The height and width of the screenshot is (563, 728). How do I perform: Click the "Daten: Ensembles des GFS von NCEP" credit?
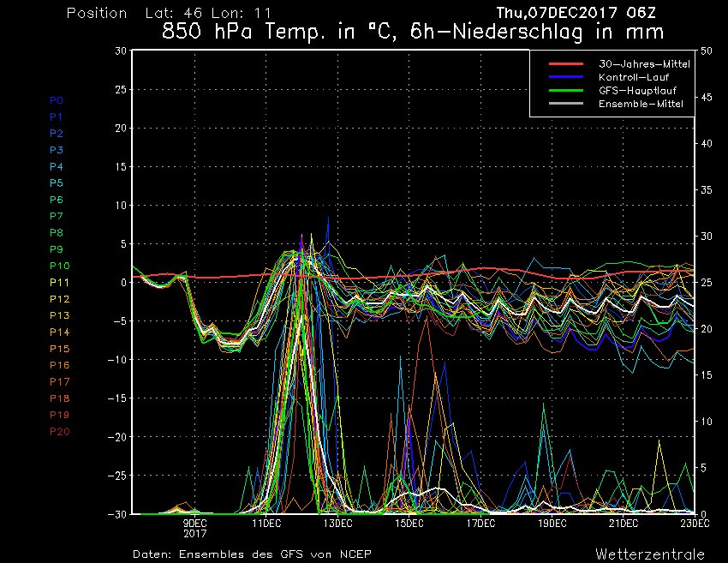tap(252, 554)
